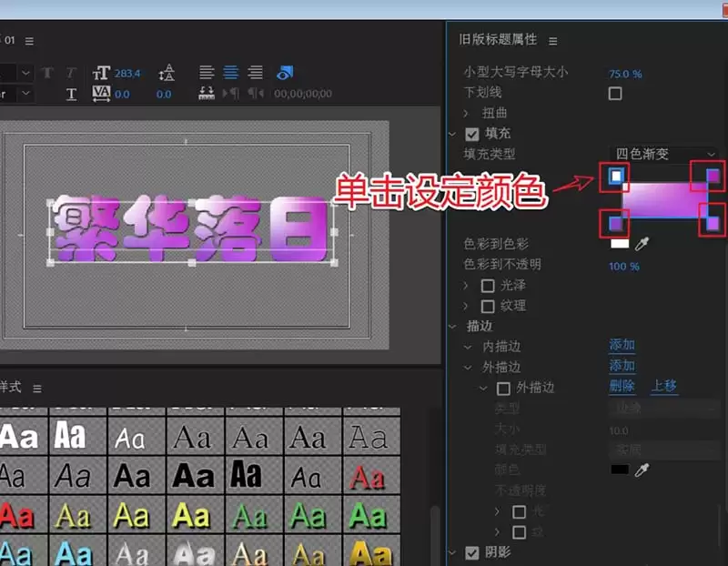Click the font size TT icon

click(101, 73)
